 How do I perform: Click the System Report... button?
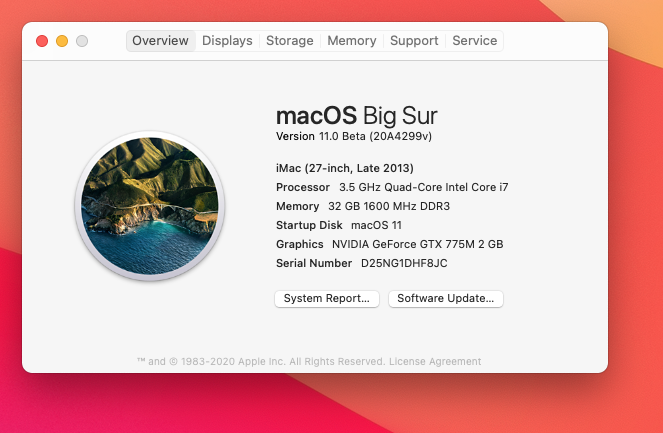coord(327,299)
